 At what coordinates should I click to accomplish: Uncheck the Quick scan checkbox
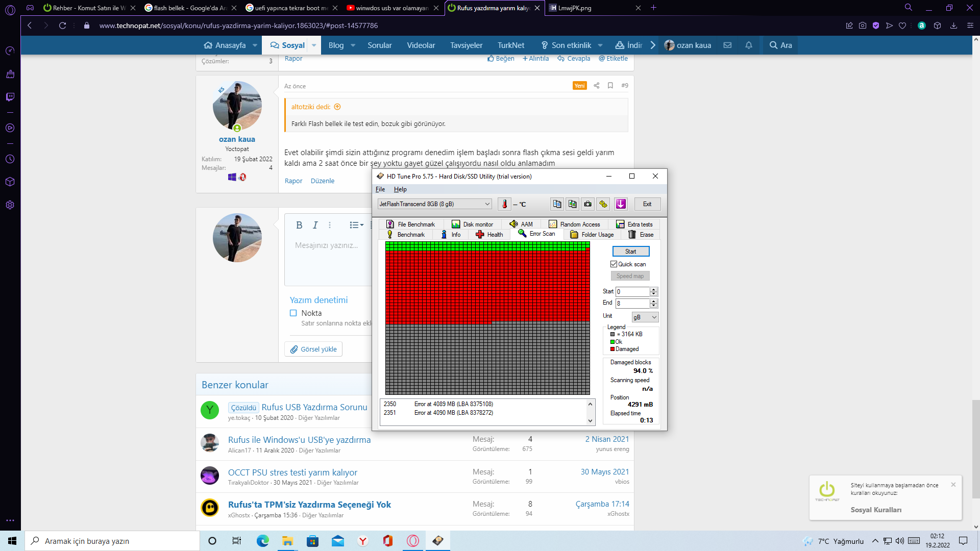tap(614, 264)
